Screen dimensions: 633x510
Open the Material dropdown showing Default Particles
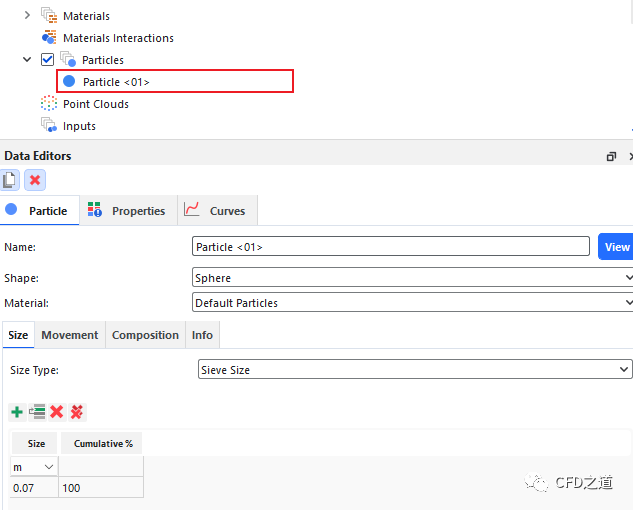pyautogui.click(x=412, y=302)
